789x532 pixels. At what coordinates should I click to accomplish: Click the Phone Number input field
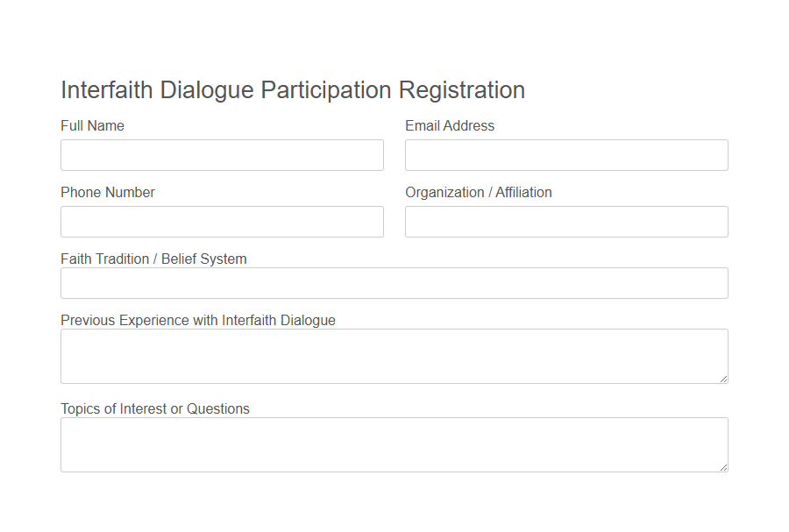(x=221, y=222)
